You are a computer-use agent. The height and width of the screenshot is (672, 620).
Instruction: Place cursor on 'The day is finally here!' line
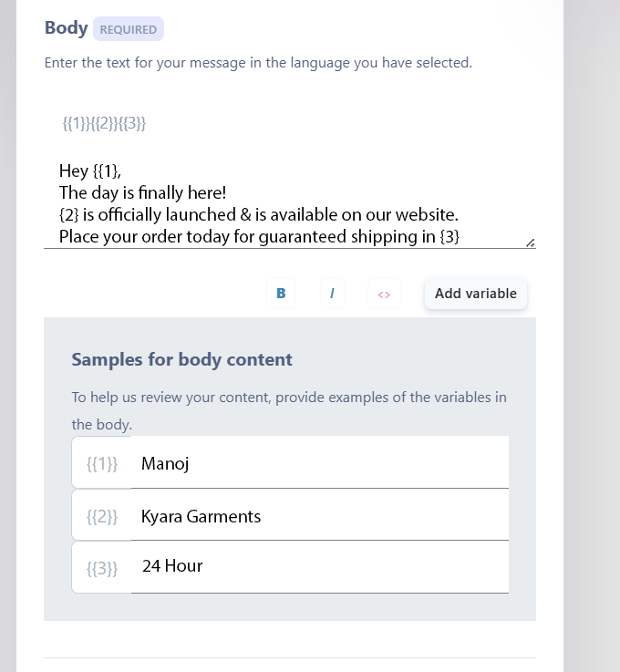click(x=142, y=192)
